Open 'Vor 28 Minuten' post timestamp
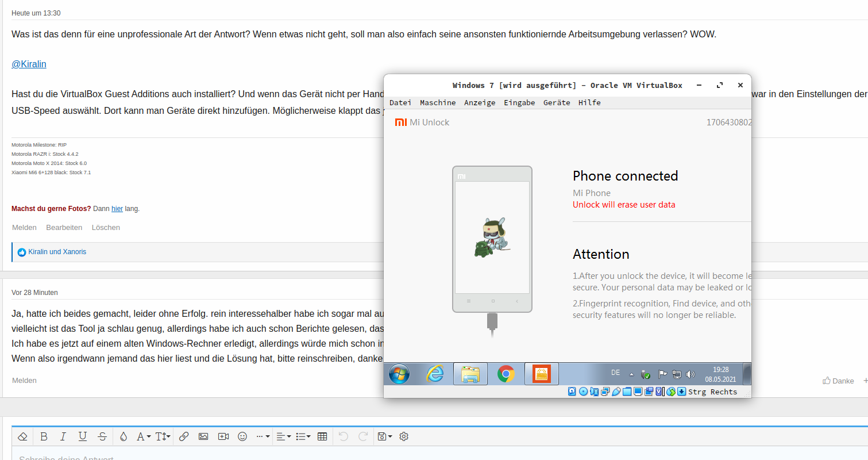Viewport: 868px width, 460px height. pyautogui.click(x=34, y=293)
